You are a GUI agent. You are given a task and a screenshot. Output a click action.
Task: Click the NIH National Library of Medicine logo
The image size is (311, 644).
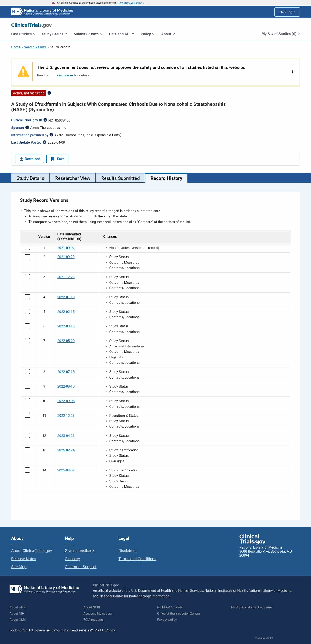[x=42, y=12]
